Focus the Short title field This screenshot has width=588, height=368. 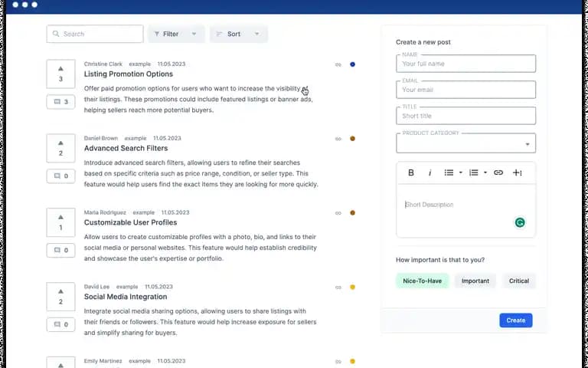click(x=465, y=116)
